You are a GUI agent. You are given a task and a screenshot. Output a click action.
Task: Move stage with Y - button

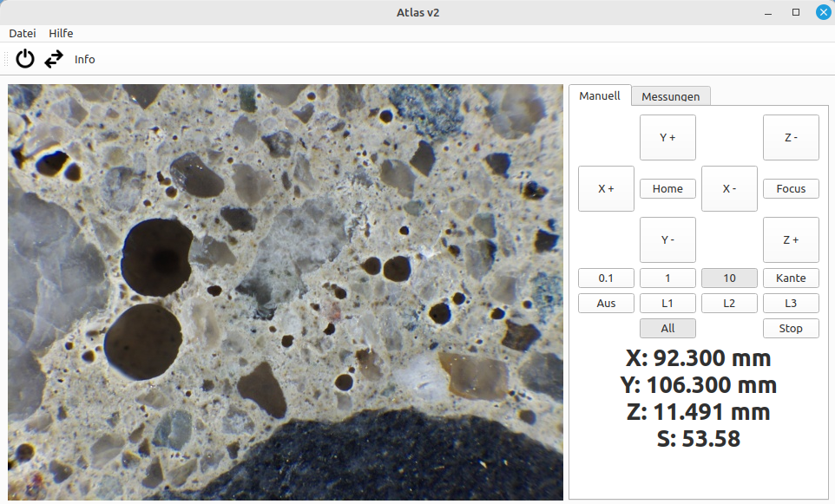pyautogui.click(x=667, y=239)
